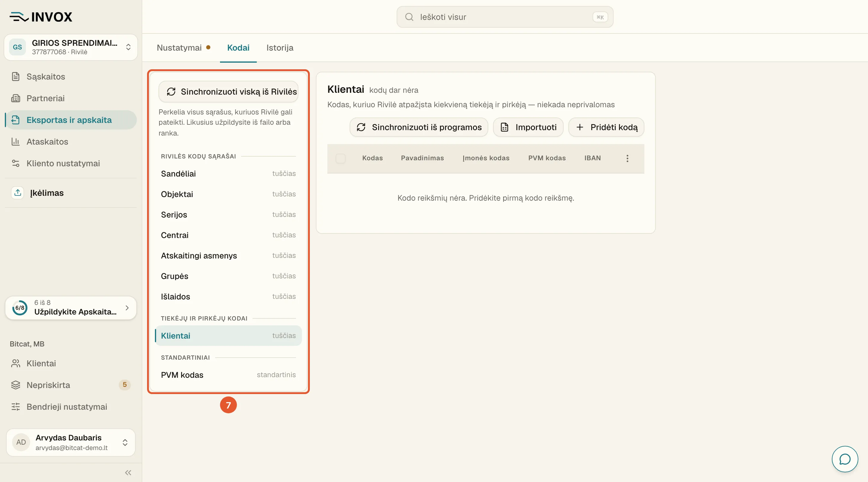Expand the Užpildykite Apskaita progress item

click(71, 308)
